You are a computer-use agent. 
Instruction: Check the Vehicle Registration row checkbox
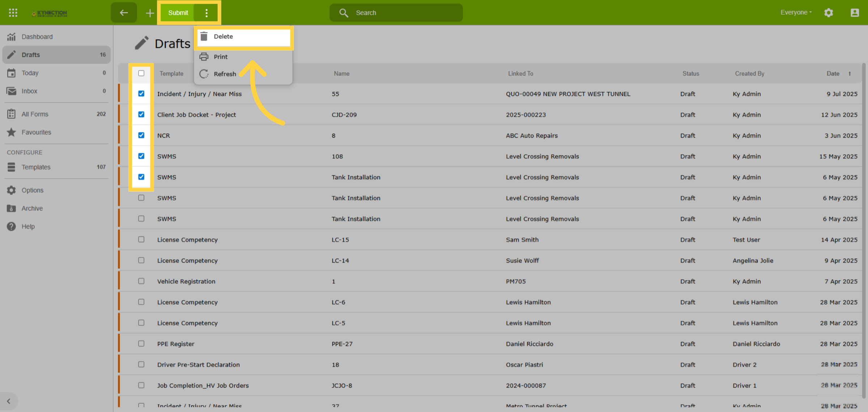(x=141, y=281)
